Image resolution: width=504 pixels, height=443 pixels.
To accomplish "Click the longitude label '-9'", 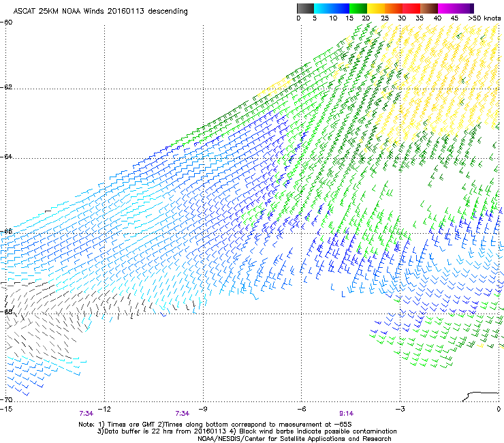I will point(203,409).
